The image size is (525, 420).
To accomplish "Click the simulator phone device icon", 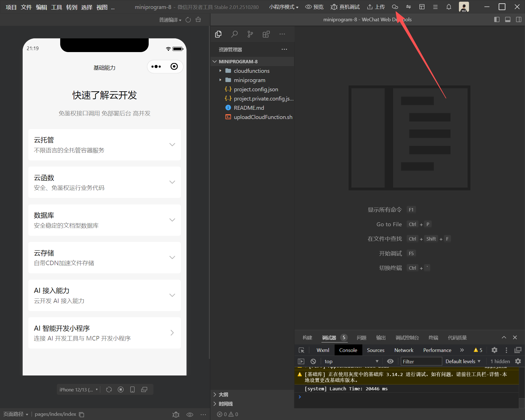I will [x=132, y=389].
